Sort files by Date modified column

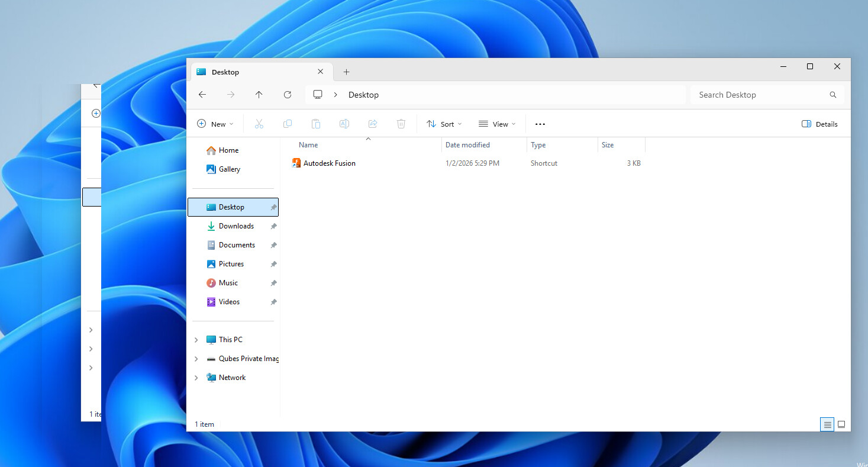coord(467,145)
